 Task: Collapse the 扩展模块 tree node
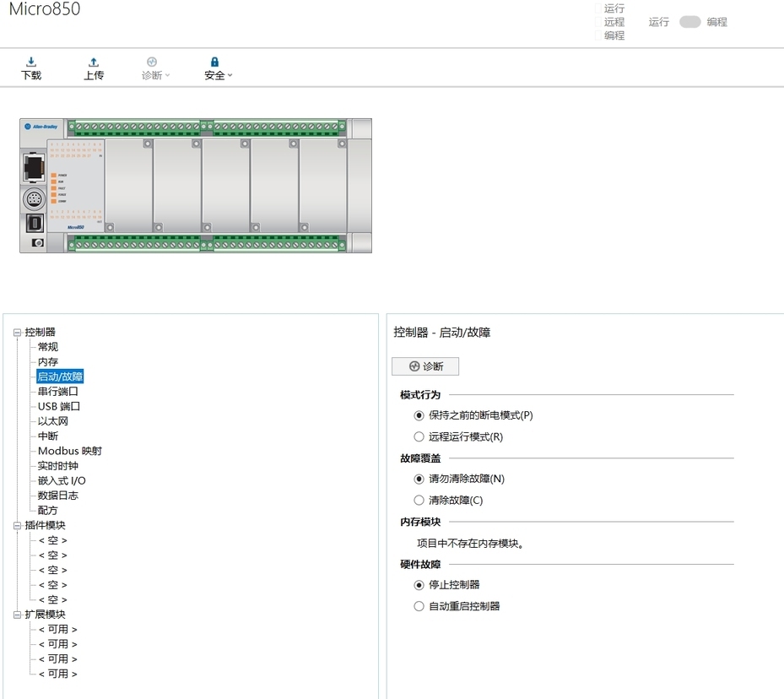coord(17,615)
